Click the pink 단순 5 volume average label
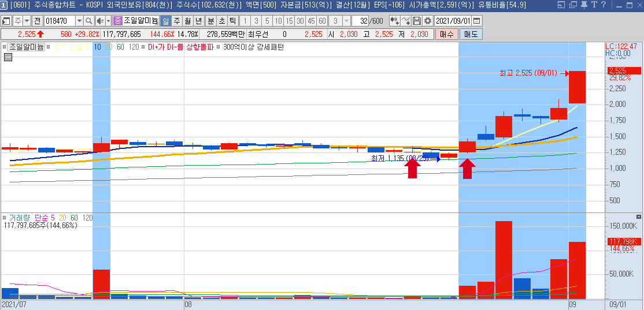644x310 pixels. (45, 218)
